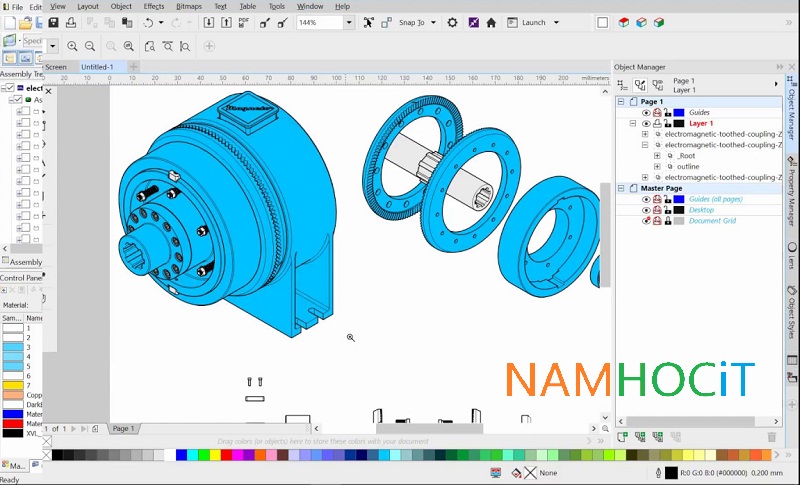
Task: Click the Zoom in magnifier icon
Action: point(72,46)
